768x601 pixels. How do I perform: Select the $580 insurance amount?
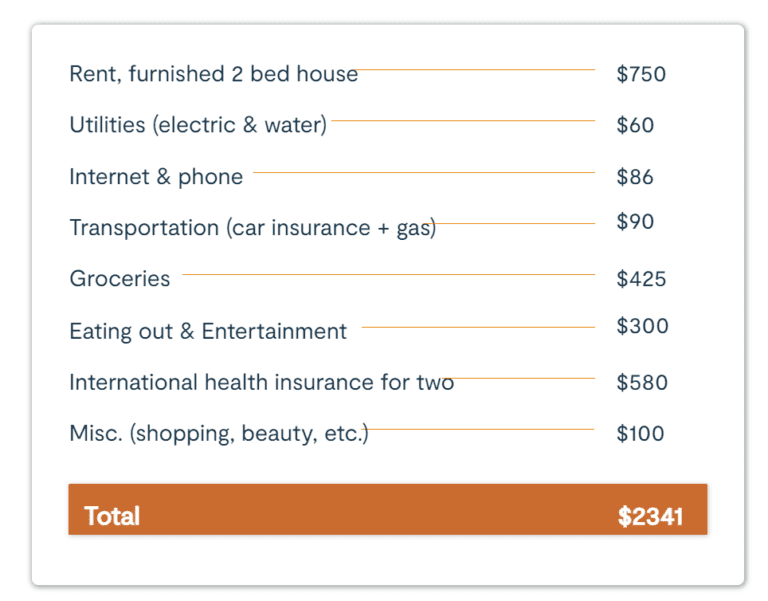[x=642, y=383]
